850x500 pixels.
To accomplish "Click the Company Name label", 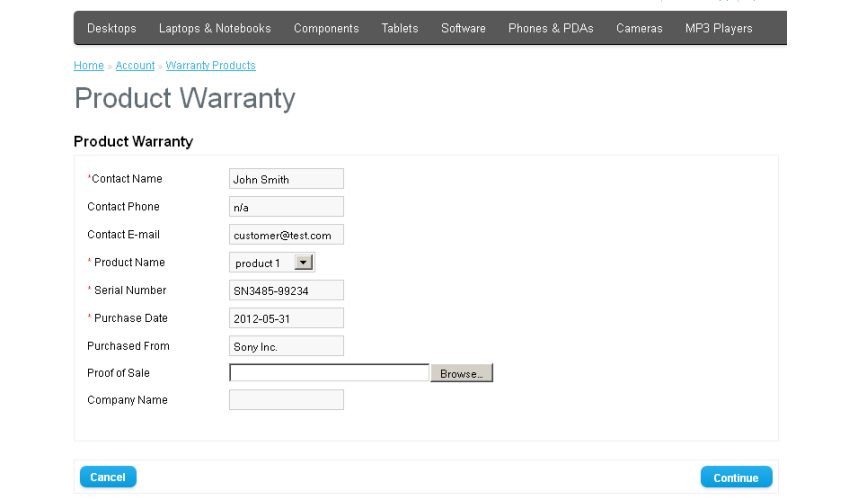I will [127, 400].
